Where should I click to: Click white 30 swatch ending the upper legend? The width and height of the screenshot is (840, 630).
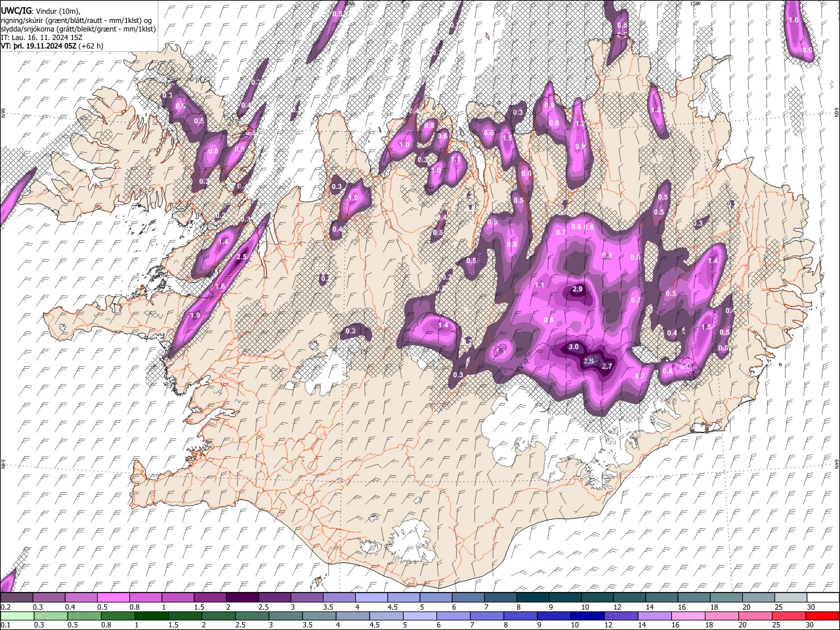coord(823,598)
